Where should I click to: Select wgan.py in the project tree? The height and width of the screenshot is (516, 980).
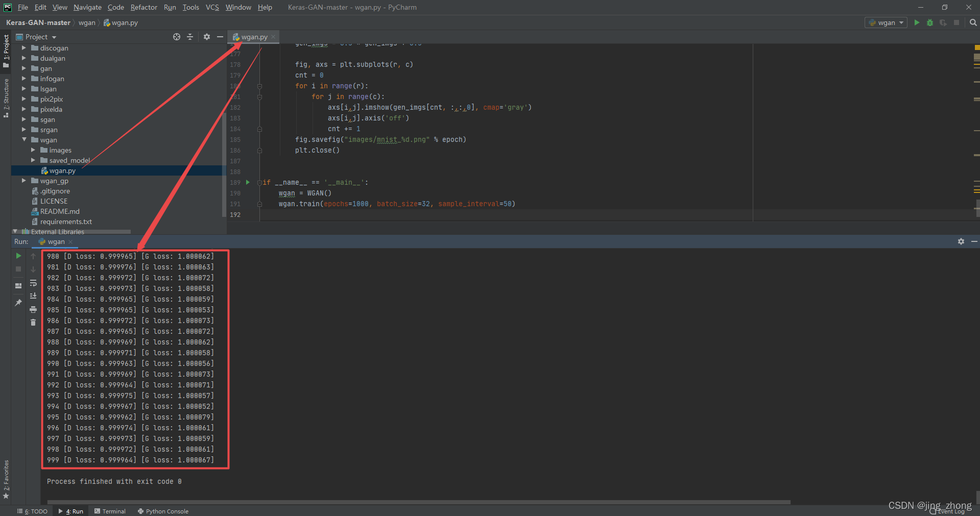click(x=62, y=170)
